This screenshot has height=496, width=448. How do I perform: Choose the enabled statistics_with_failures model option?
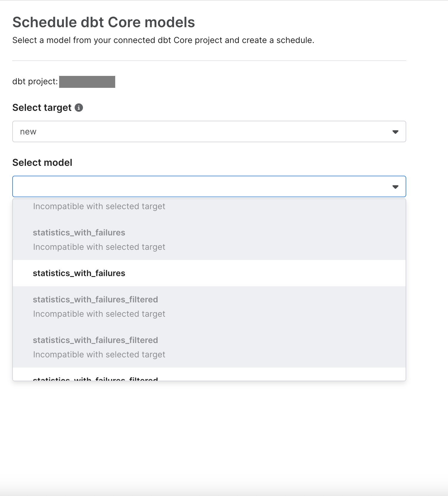[209, 273]
